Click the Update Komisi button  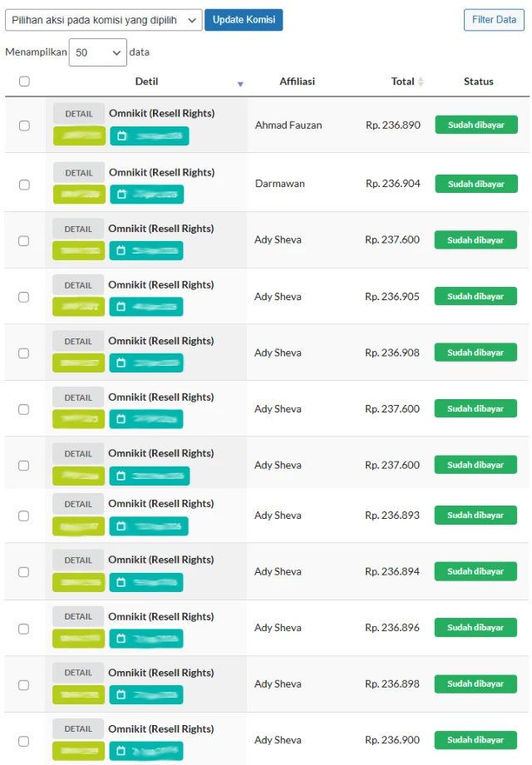pyautogui.click(x=244, y=20)
